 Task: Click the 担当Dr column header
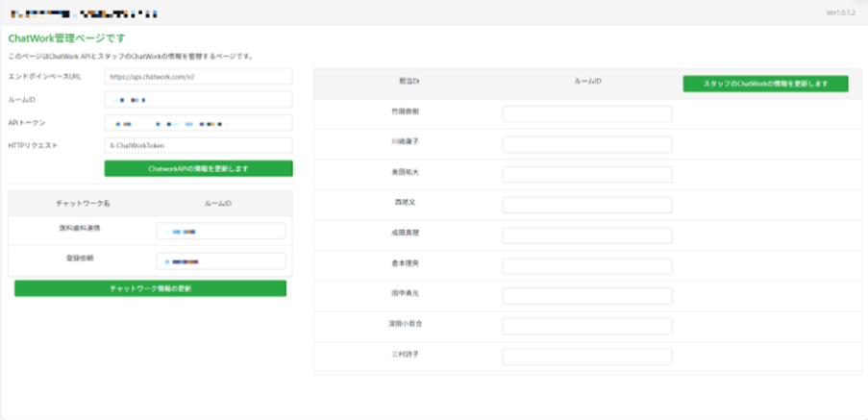[x=409, y=83]
